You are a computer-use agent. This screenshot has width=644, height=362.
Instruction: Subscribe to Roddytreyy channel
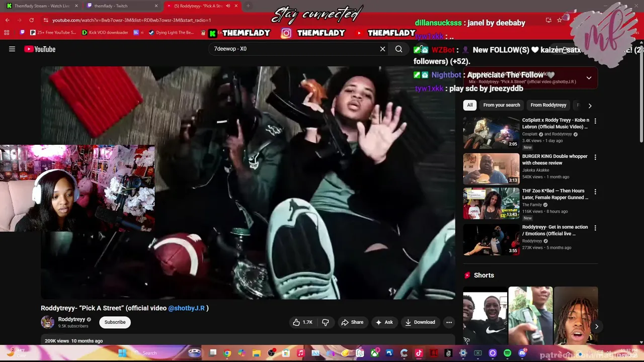pos(115,322)
